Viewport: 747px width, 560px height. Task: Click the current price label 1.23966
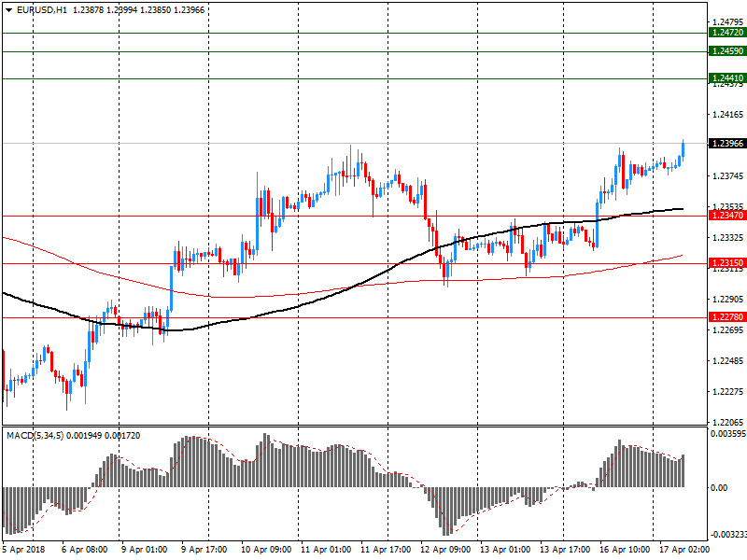[x=727, y=144]
